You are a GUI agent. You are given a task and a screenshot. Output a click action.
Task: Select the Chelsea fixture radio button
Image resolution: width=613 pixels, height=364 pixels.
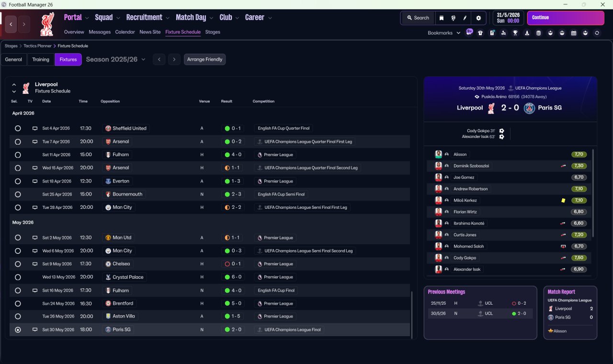click(x=18, y=264)
